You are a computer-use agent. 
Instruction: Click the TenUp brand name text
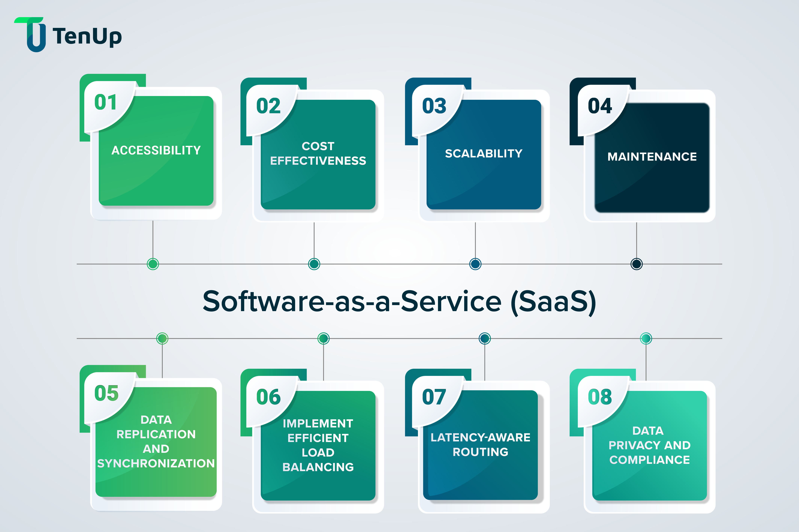87,37
